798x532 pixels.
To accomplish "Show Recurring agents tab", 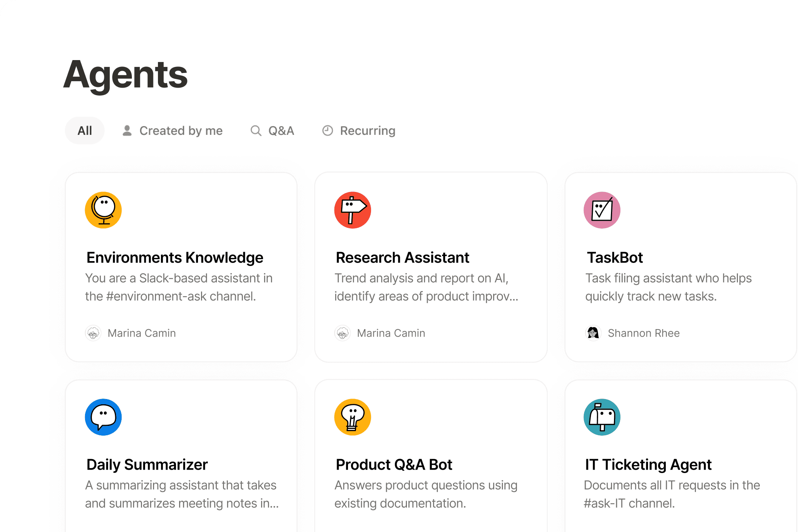I will pyautogui.click(x=359, y=131).
